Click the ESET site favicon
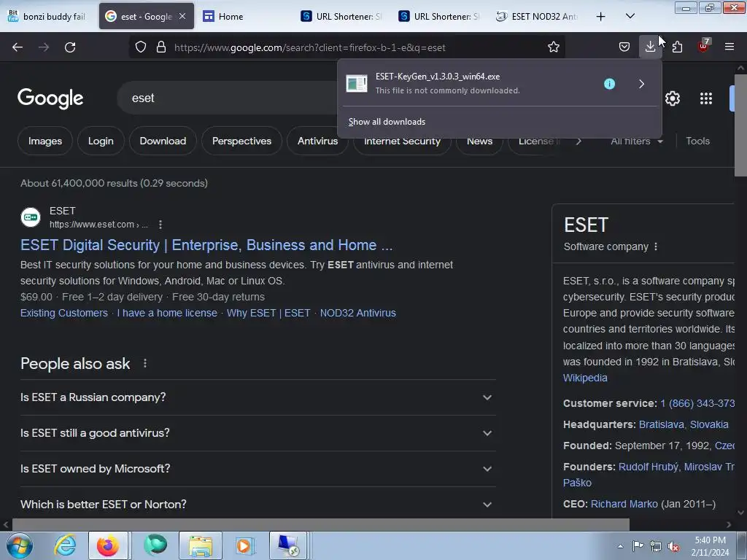This screenshot has width=747, height=560. [x=31, y=217]
